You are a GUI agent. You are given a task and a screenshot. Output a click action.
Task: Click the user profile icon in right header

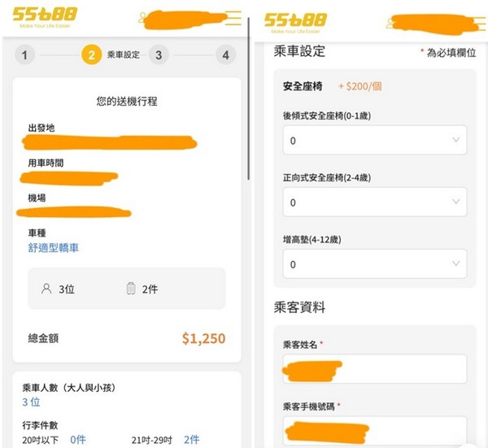point(390,24)
